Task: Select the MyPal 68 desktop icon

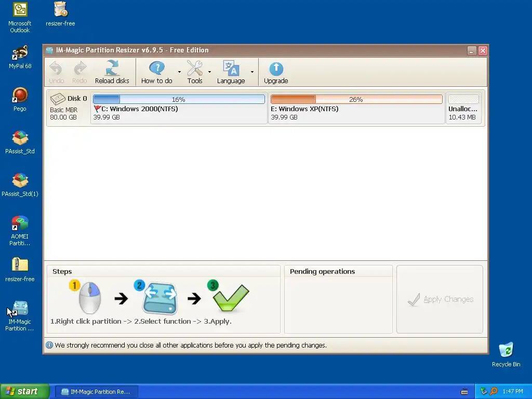Action: tap(20, 57)
